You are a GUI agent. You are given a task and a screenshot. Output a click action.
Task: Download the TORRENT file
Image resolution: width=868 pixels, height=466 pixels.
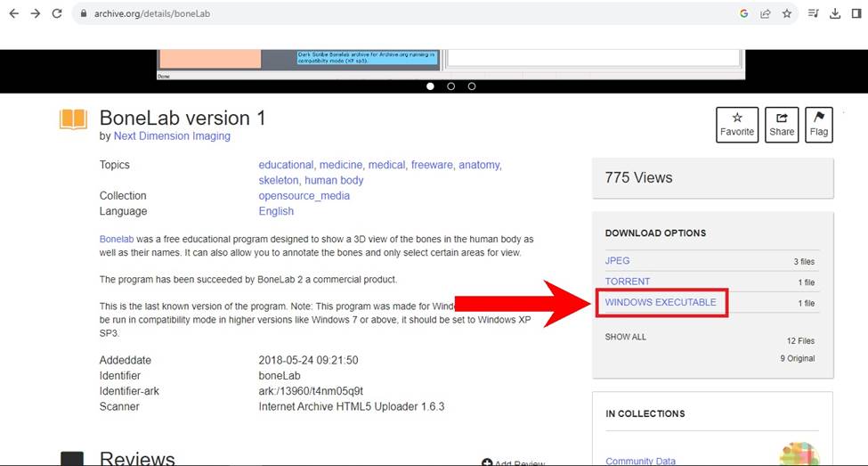click(628, 282)
